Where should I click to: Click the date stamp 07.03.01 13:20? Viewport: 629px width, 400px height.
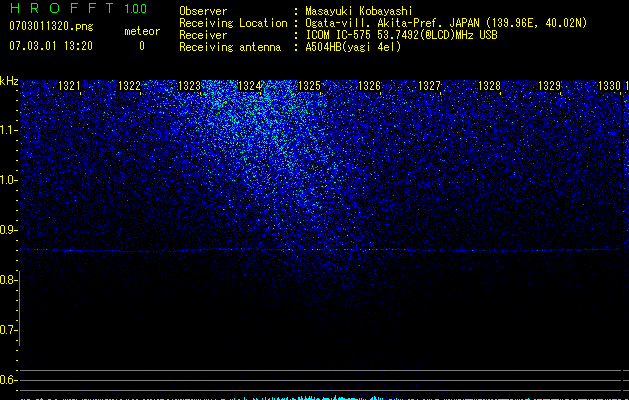51,46
